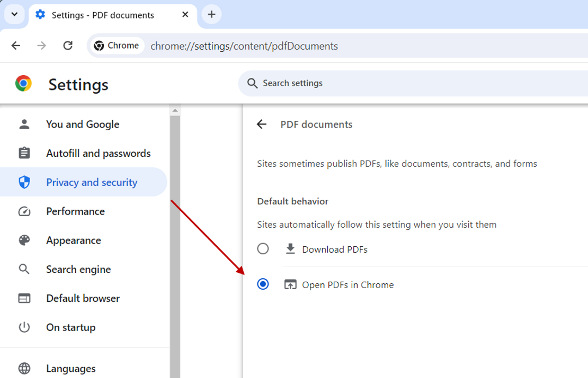Click the Autofill and passwords clipboard icon
This screenshot has width=588, height=378.
pyautogui.click(x=24, y=153)
